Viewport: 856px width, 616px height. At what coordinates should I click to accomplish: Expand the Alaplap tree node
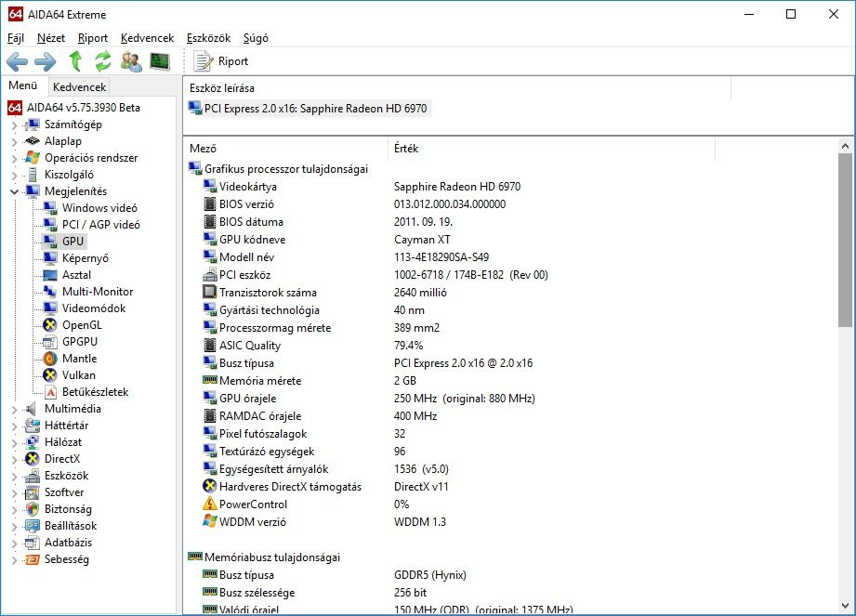point(14,142)
